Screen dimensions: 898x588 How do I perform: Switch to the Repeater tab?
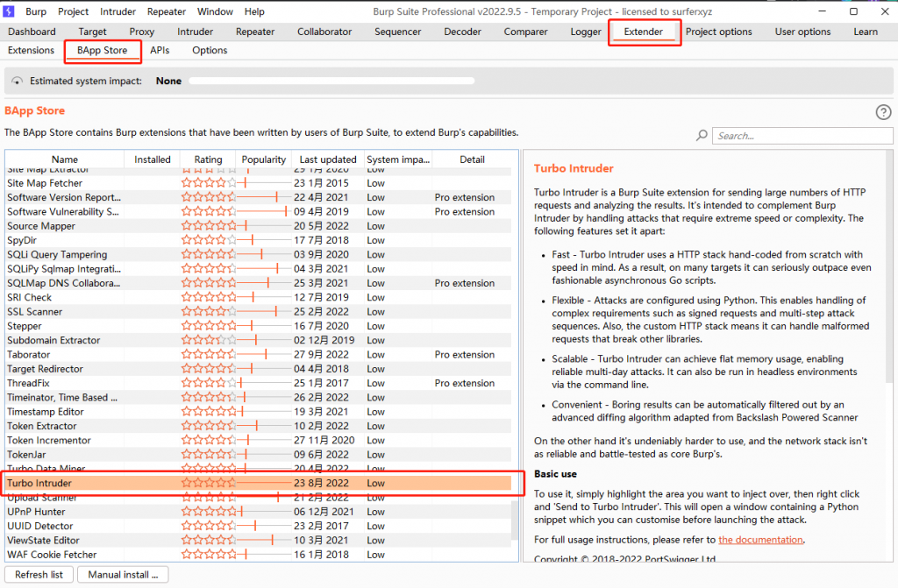click(255, 32)
